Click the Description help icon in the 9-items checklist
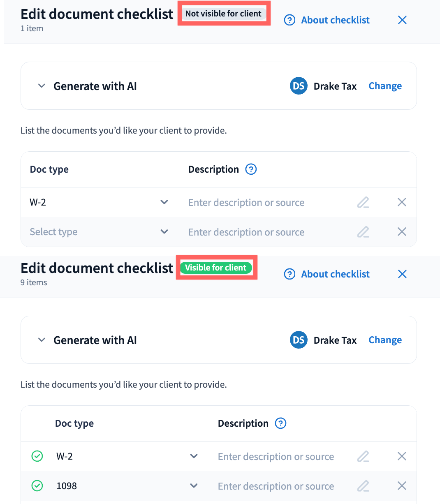440x504 pixels. pyautogui.click(x=280, y=423)
